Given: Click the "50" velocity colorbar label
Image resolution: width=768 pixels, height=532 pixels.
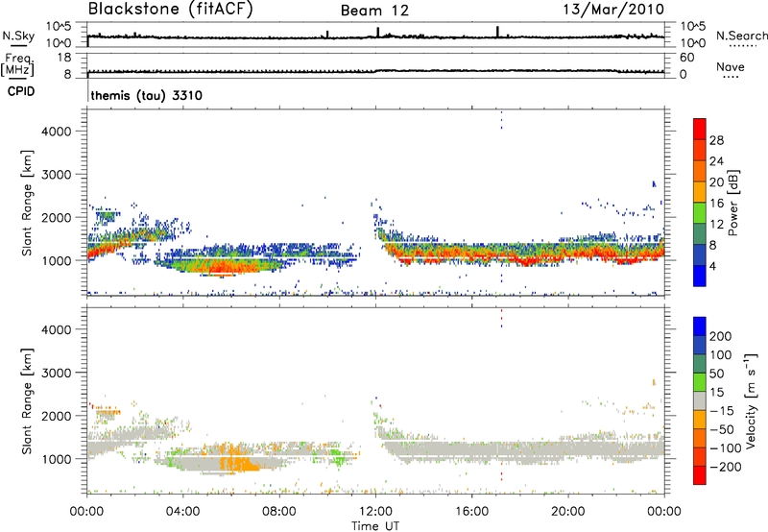Looking at the screenshot, I should (x=716, y=374).
